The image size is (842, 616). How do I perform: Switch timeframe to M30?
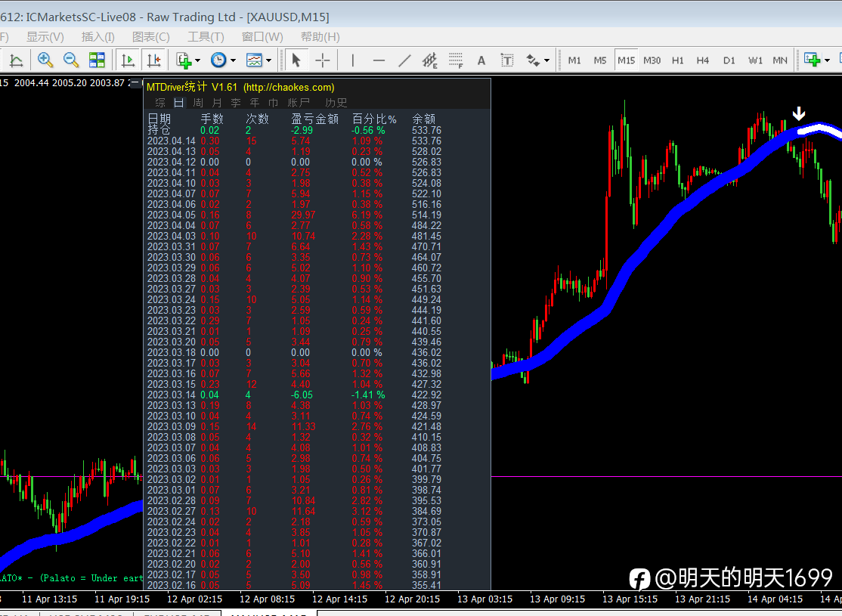pos(652,60)
